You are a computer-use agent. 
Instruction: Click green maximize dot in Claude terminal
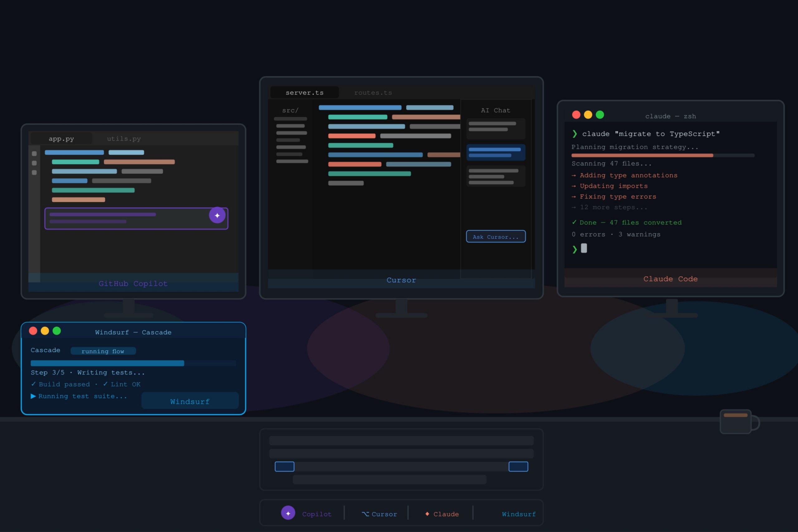tap(600, 115)
